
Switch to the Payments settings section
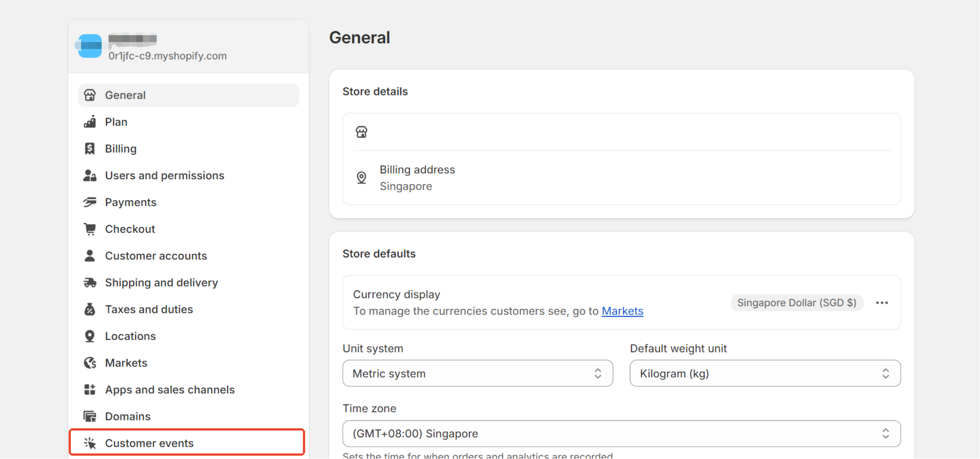coord(130,202)
